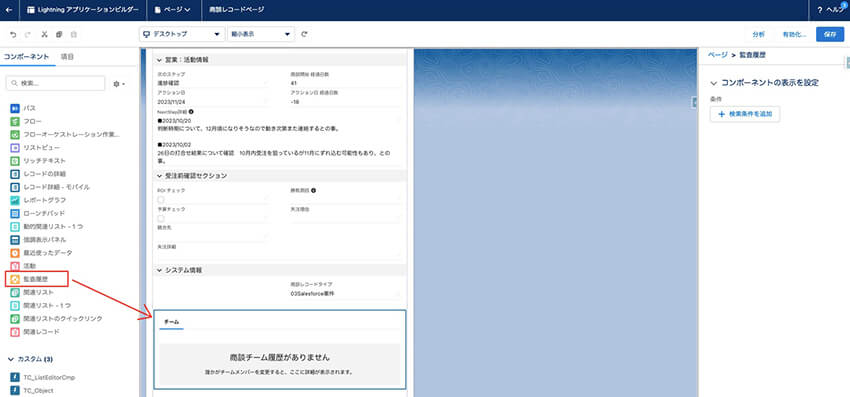Image resolution: width=850 pixels, height=397 pixels.
Task: Click the back arrow icon
Action: point(9,10)
